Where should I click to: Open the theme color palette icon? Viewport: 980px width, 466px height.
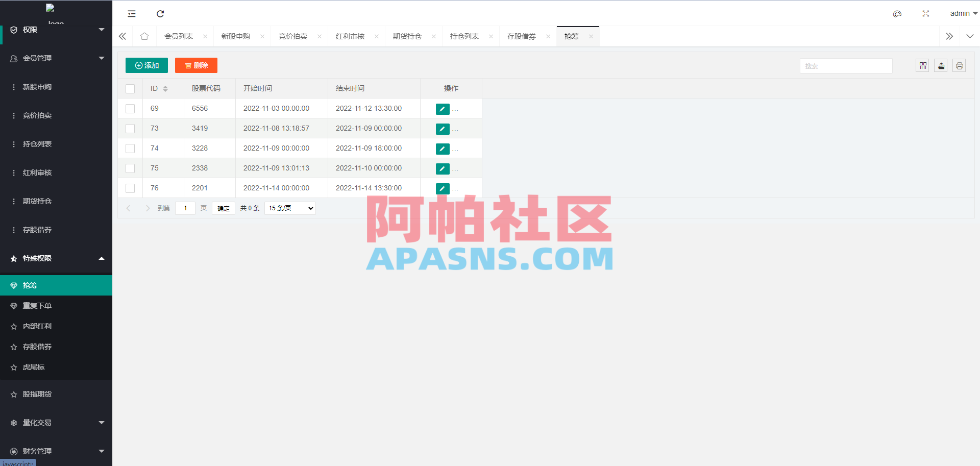pyautogui.click(x=897, y=14)
